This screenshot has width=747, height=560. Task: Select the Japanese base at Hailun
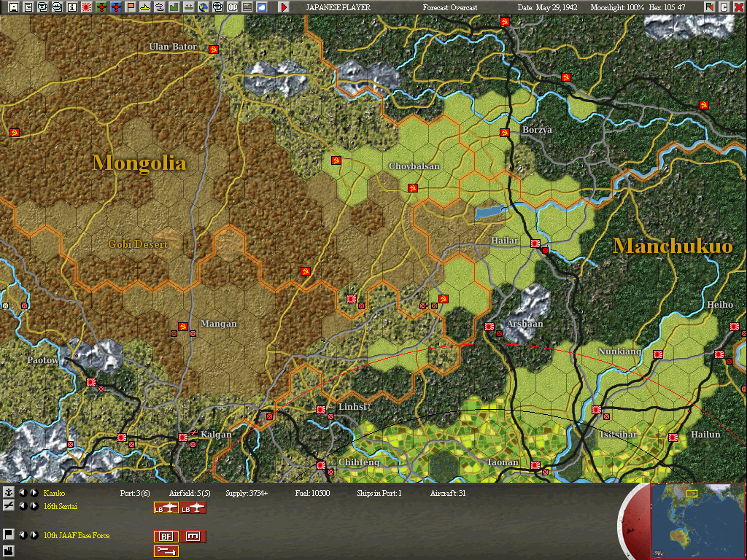pos(673,437)
